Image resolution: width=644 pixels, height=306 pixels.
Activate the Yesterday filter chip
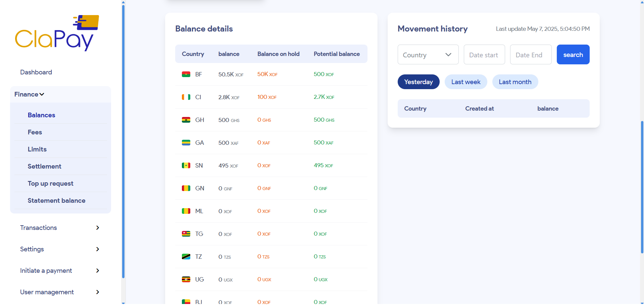(x=418, y=81)
